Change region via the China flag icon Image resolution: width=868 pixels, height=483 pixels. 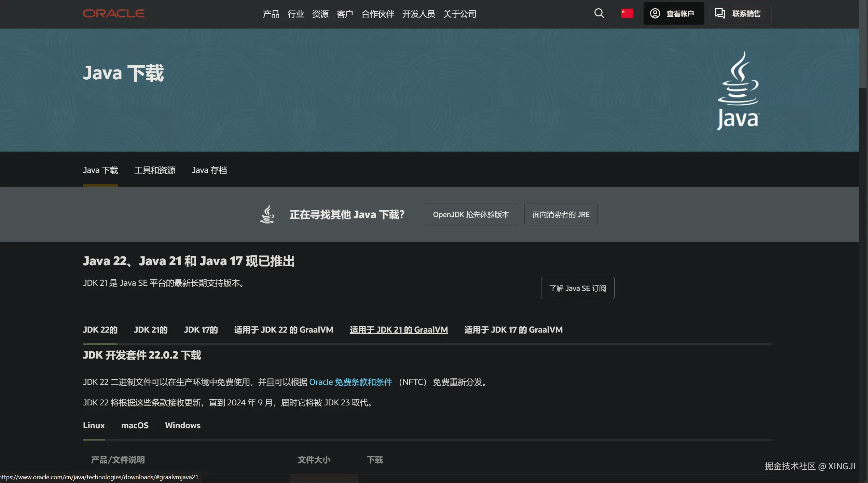pyautogui.click(x=627, y=13)
